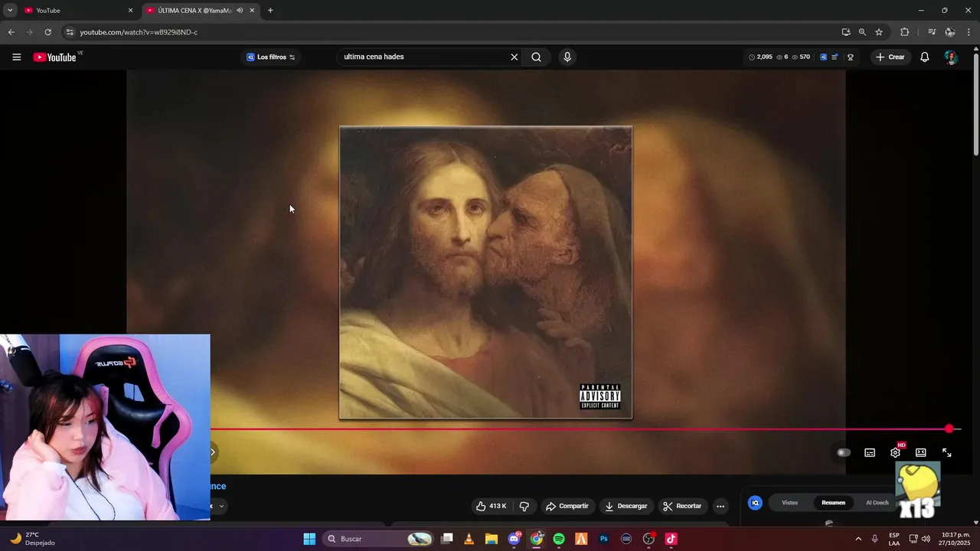Clear the search box text
The image size is (980, 551).
514,57
